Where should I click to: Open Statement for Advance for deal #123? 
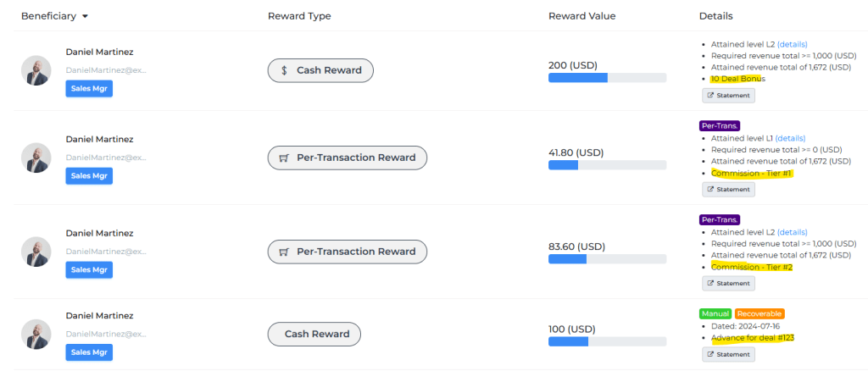pyautogui.click(x=728, y=354)
